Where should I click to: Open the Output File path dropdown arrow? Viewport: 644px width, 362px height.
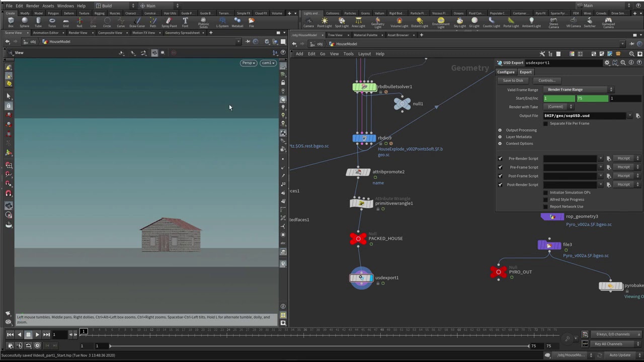click(630, 116)
